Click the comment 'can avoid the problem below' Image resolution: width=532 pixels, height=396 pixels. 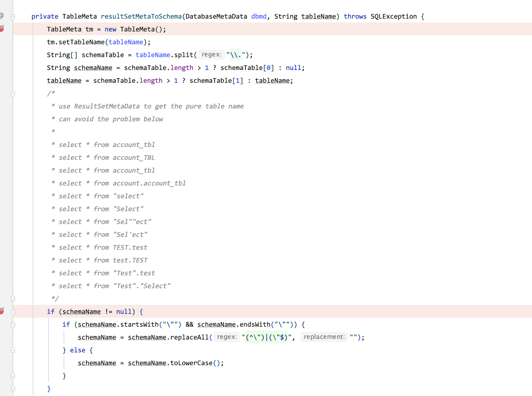point(111,119)
